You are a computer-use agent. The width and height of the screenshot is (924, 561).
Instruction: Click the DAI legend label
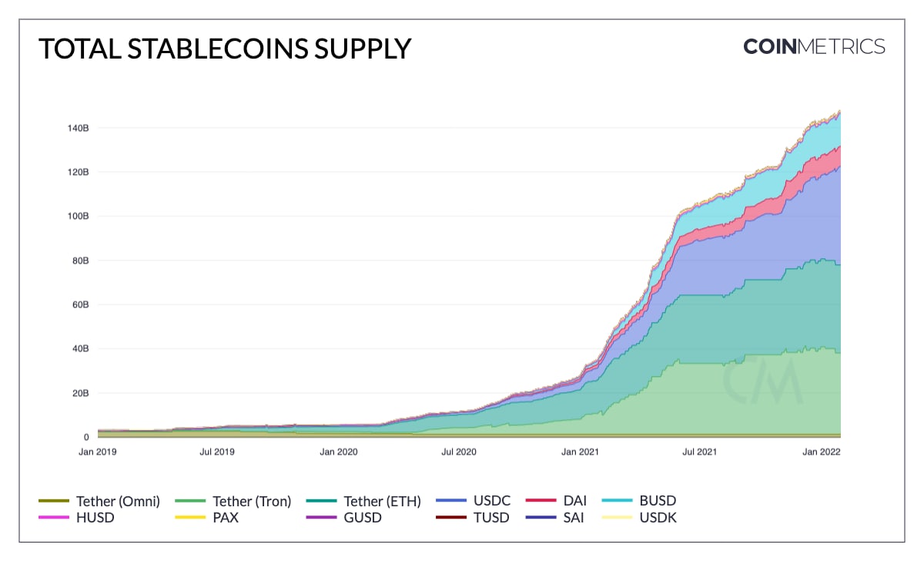574,502
